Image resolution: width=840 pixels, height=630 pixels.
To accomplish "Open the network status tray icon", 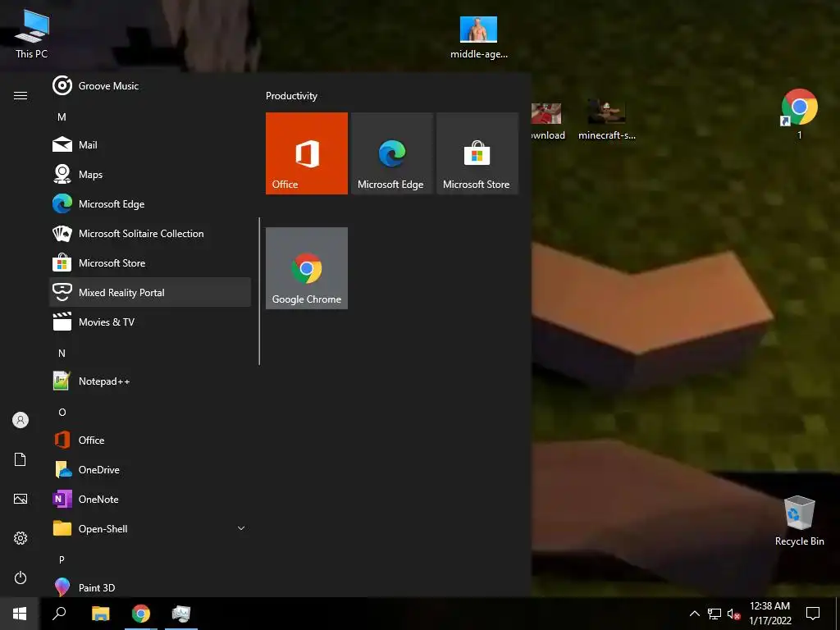I will [x=714, y=614].
